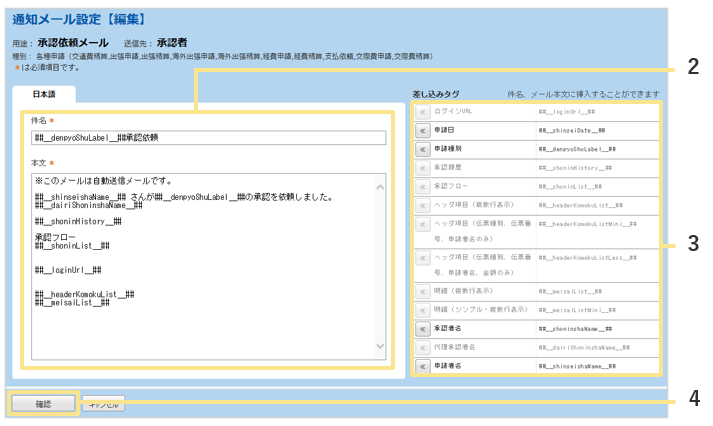Insert the 申請日 tag using its arrow
The height and width of the screenshot is (426, 713).
(x=422, y=130)
